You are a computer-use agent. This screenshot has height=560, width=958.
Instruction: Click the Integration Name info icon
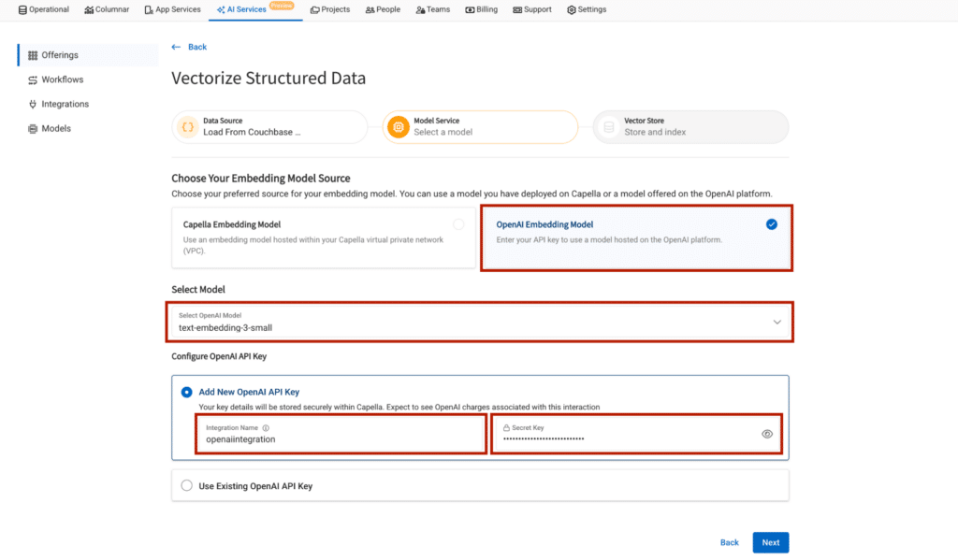266,428
